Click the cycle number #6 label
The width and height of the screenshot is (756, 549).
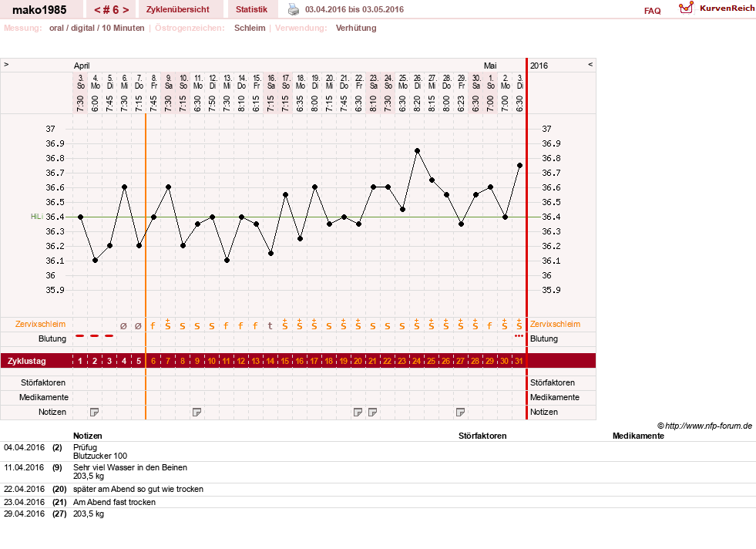112,10
